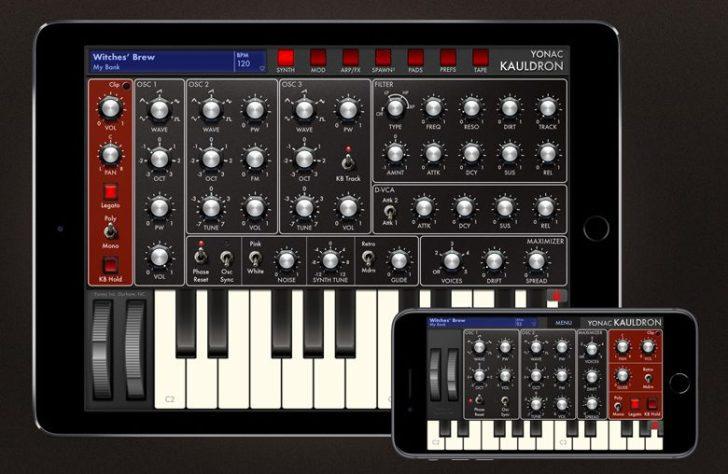Click the MAXIMIZER SPREAD knob on iPad
The height and width of the screenshot is (474, 728).
pos(536,261)
